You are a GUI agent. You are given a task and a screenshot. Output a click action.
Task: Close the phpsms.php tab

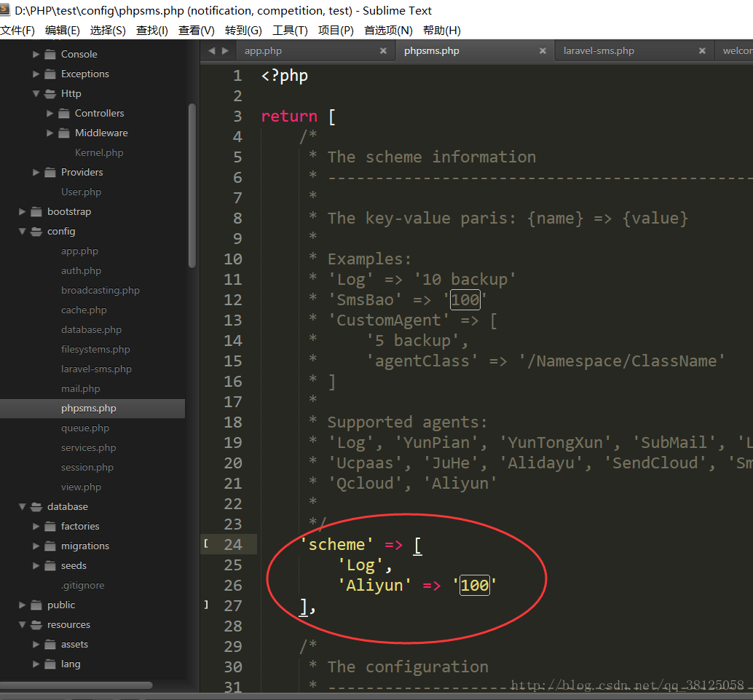543,51
